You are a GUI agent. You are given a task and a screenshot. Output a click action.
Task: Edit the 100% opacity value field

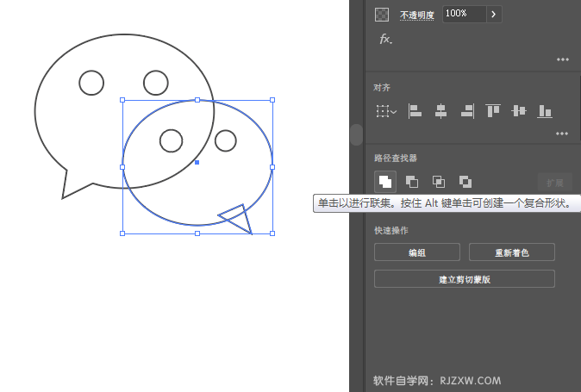click(465, 14)
